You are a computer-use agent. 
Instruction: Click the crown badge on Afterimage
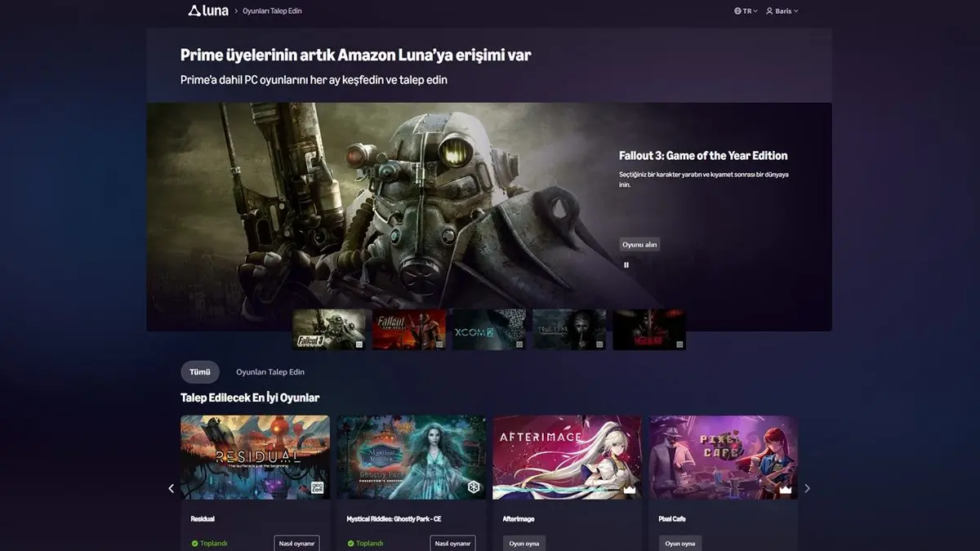point(630,489)
